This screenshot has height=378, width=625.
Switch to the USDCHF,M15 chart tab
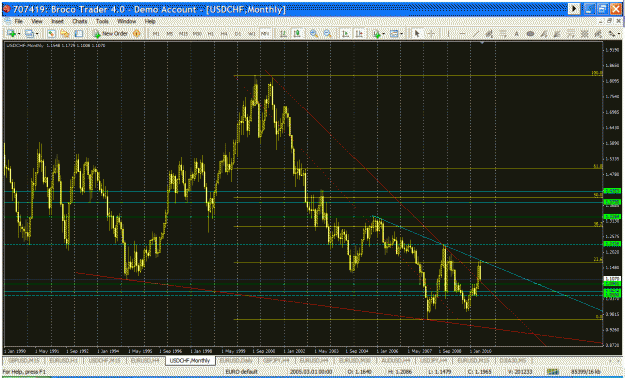coord(104,360)
